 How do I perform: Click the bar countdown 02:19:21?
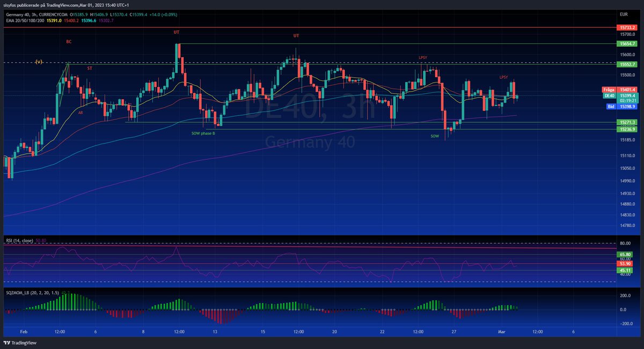pyautogui.click(x=627, y=100)
